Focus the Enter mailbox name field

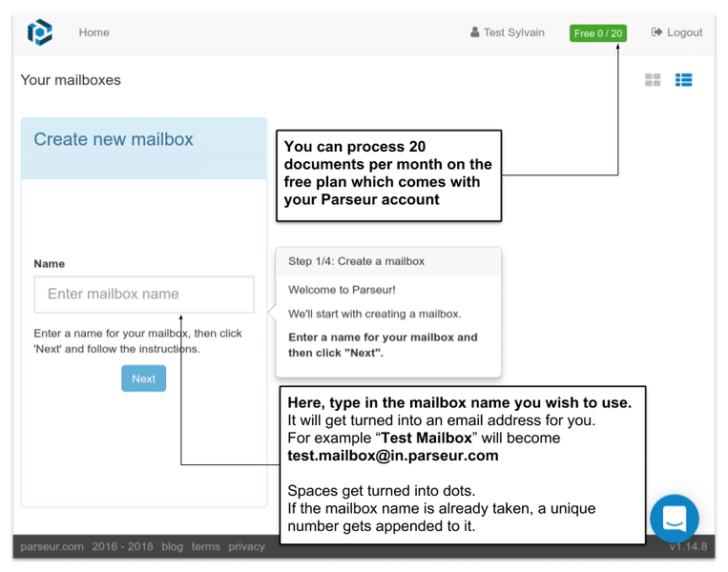pyautogui.click(x=144, y=295)
